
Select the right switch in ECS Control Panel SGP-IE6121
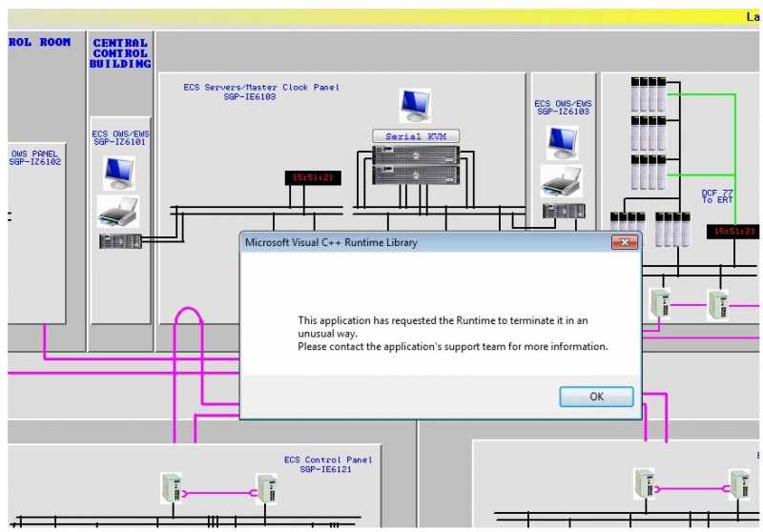[266, 489]
